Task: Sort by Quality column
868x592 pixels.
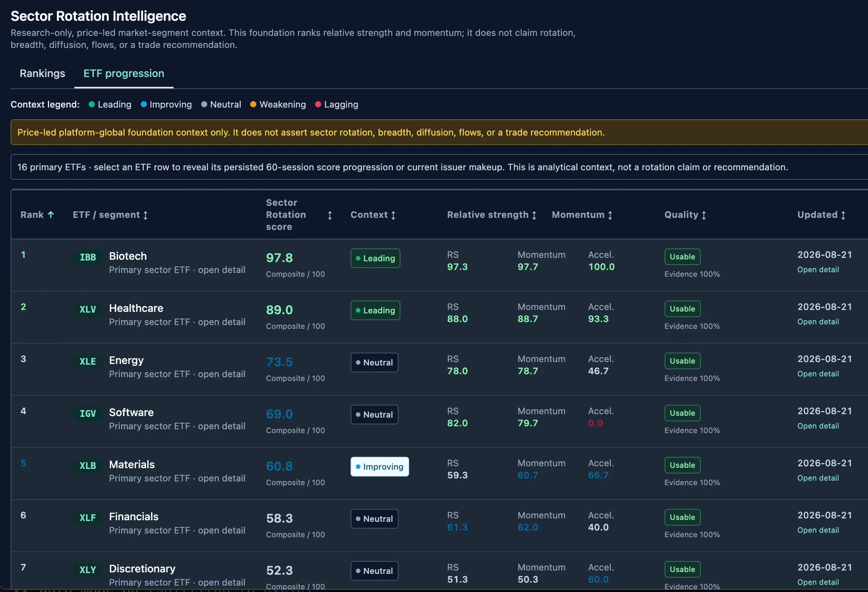Action: 685,215
